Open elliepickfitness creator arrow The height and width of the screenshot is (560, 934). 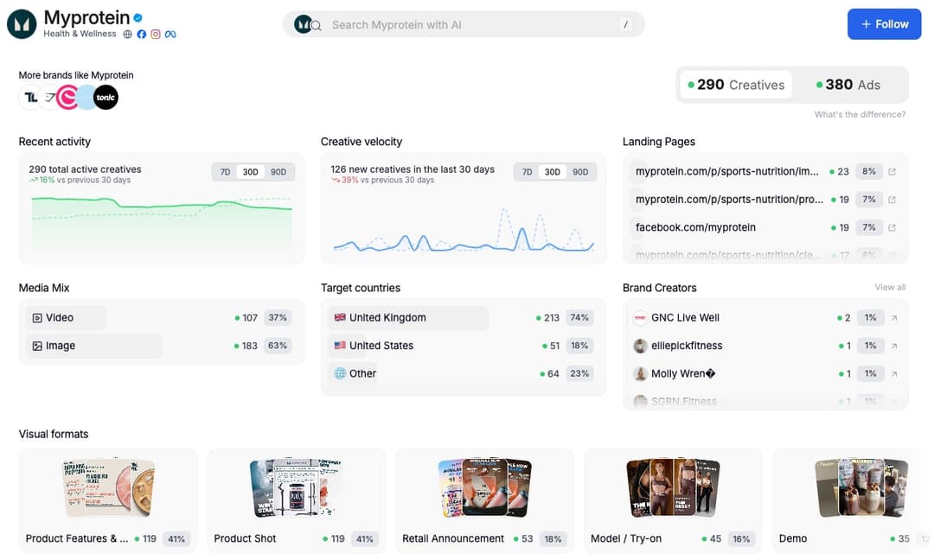pos(894,346)
